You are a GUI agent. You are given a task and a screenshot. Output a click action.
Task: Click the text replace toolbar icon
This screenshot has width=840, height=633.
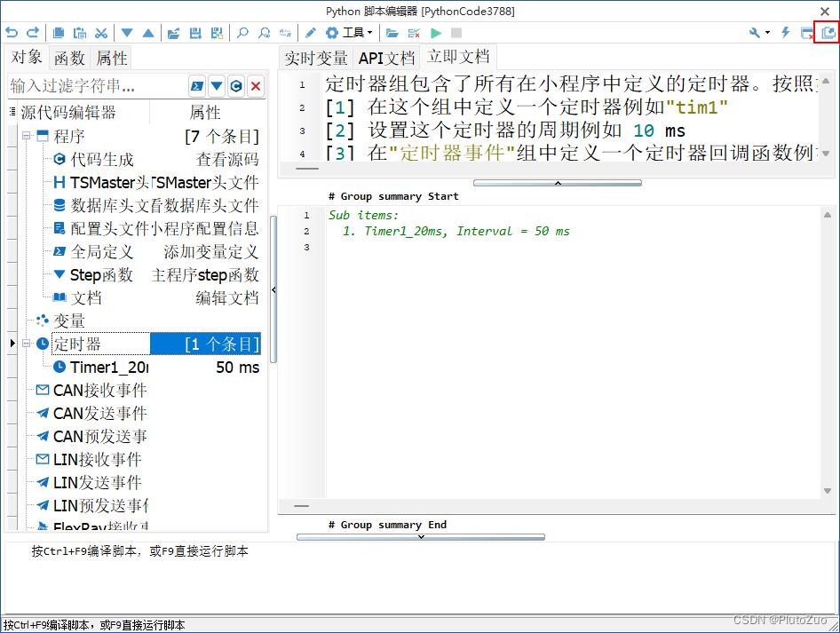click(x=285, y=33)
